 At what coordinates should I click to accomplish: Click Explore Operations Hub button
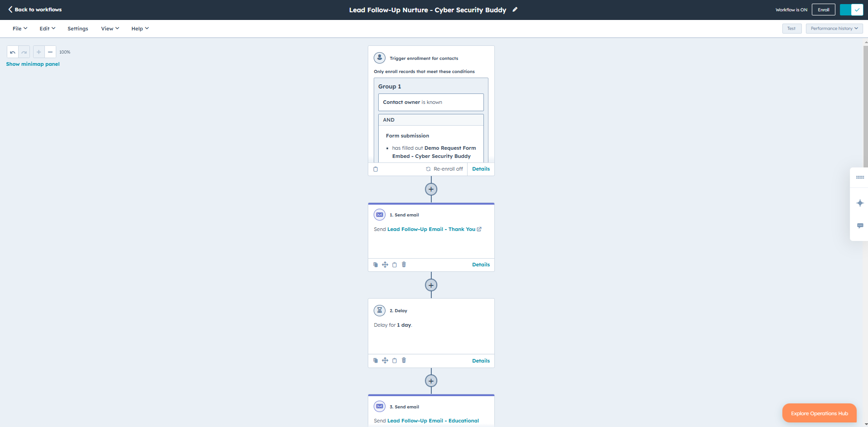point(819,413)
